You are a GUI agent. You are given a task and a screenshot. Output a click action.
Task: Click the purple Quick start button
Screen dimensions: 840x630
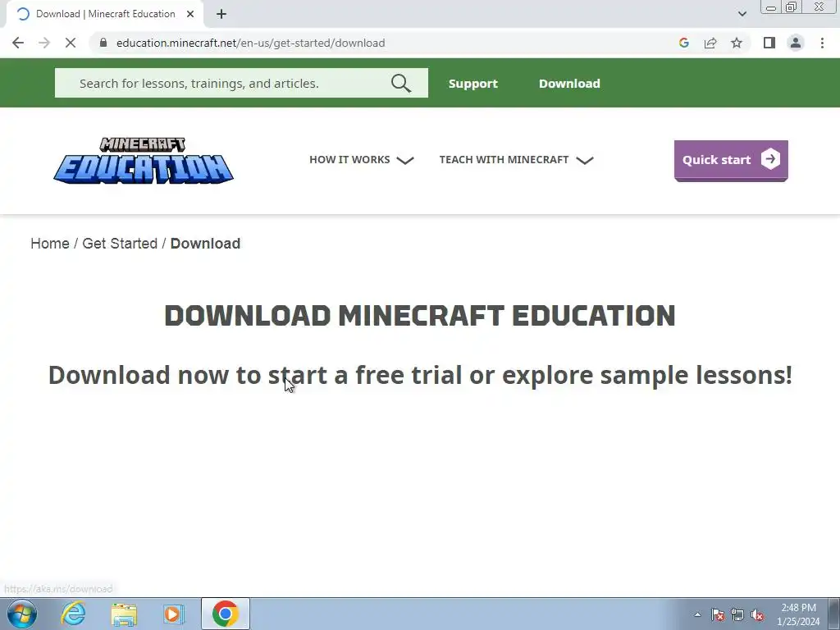731,161
